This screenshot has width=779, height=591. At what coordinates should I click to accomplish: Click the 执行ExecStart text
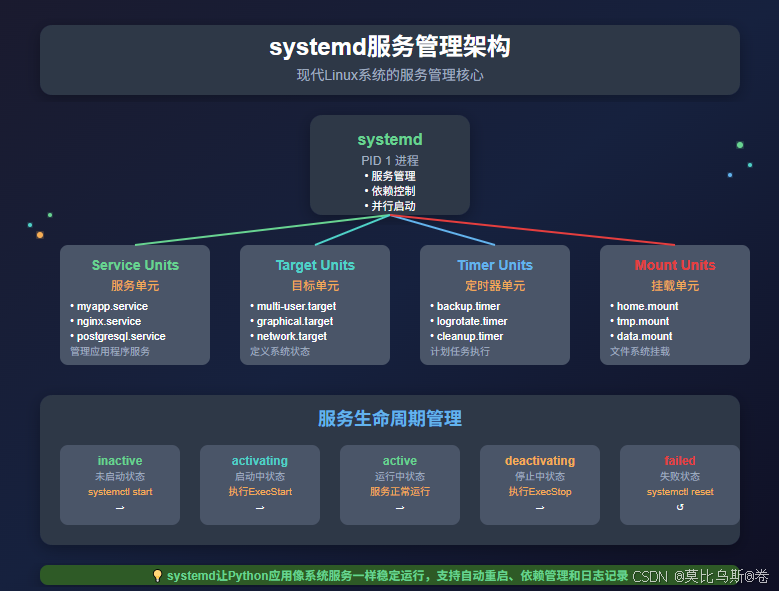click(260, 492)
